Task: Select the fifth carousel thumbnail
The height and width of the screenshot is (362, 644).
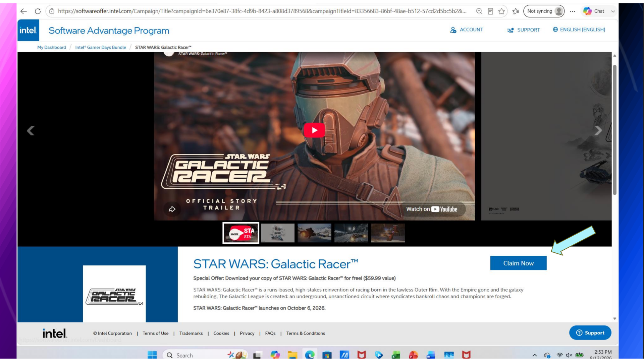Action: 388,233
